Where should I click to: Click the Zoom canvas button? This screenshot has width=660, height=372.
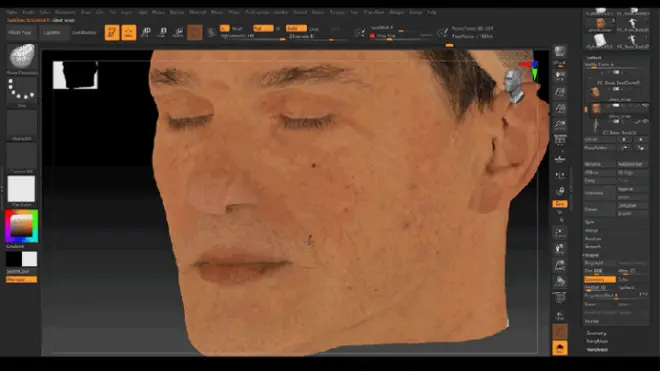pyautogui.click(x=560, y=92)
